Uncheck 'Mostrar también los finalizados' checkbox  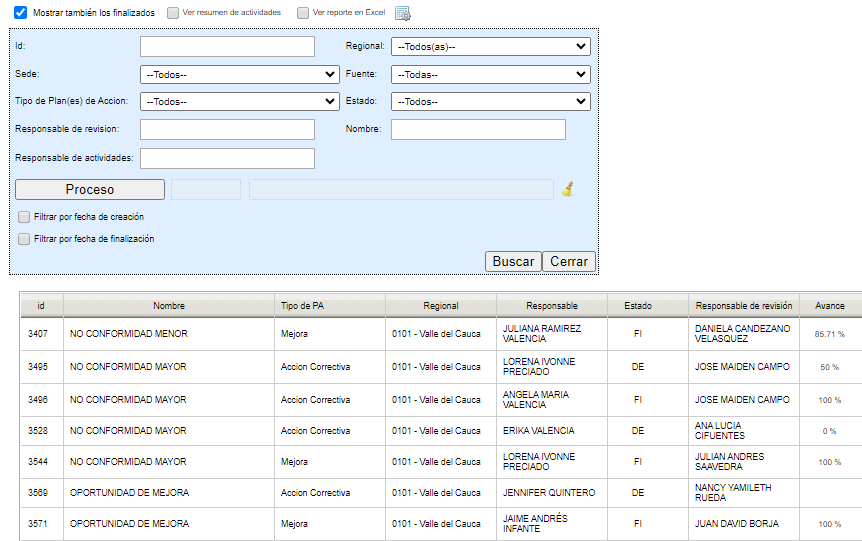pos(20,13)
